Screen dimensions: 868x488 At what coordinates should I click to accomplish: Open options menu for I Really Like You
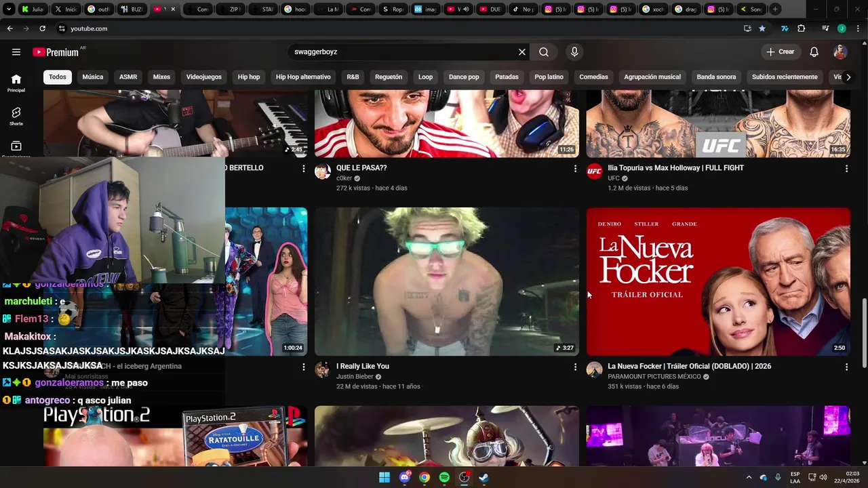tap(575, 367)
